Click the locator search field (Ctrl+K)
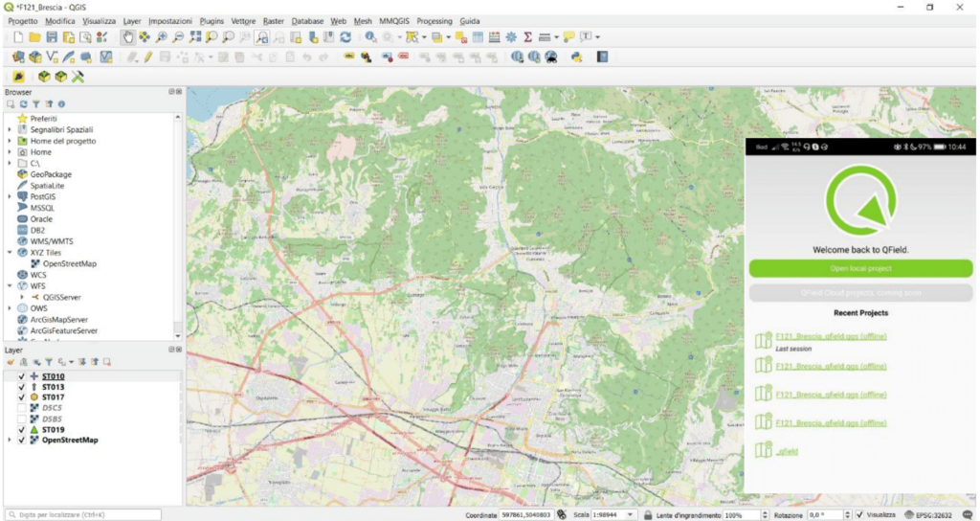Viewport: 980px width, 521px height. point(84,514)
